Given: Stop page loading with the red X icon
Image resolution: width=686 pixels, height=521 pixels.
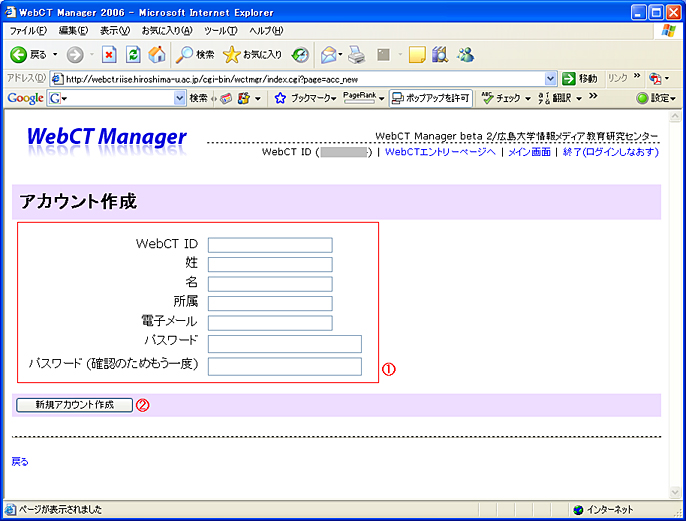Looking at the screenshot, I should [x=109, y=55].
